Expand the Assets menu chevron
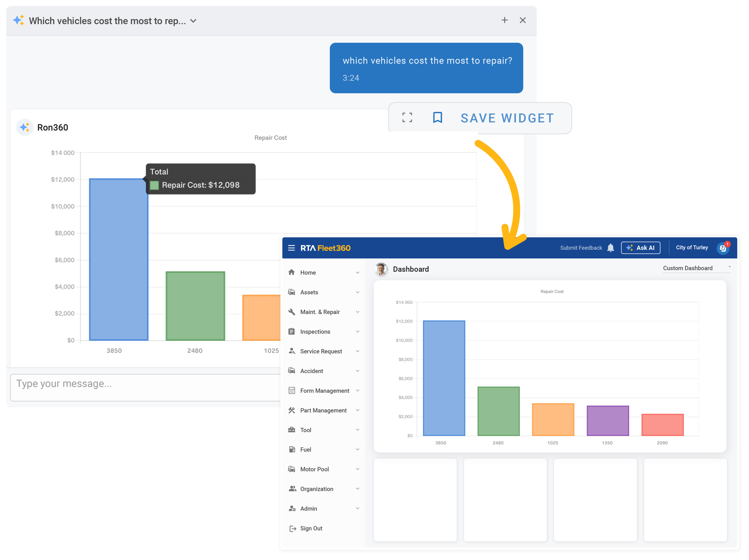The image size is (749, 560). 358,292
